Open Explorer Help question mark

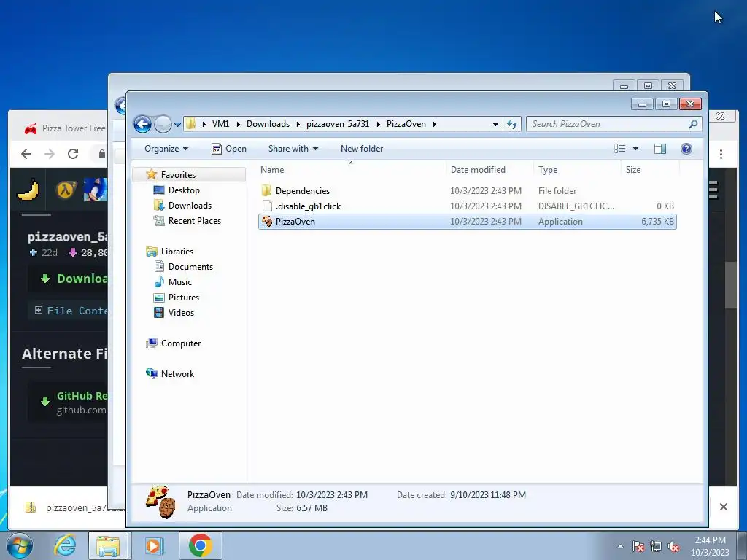(686, 149)
